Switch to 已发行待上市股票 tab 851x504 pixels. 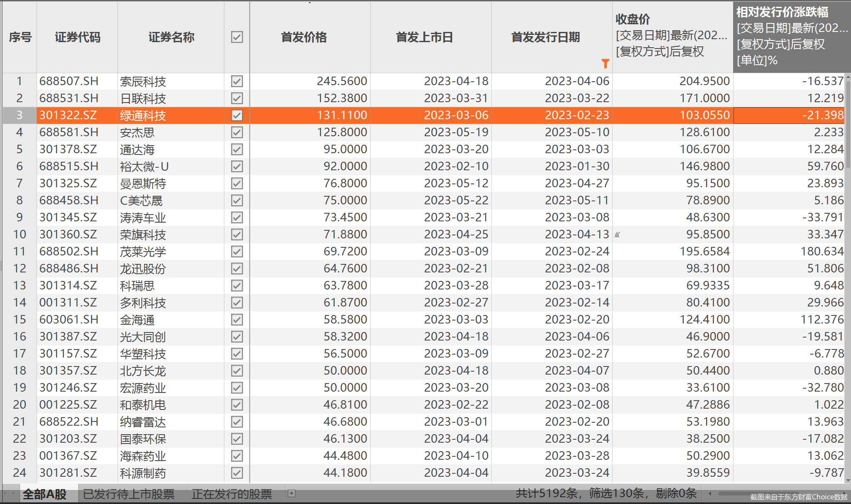(x=129, y=494)
